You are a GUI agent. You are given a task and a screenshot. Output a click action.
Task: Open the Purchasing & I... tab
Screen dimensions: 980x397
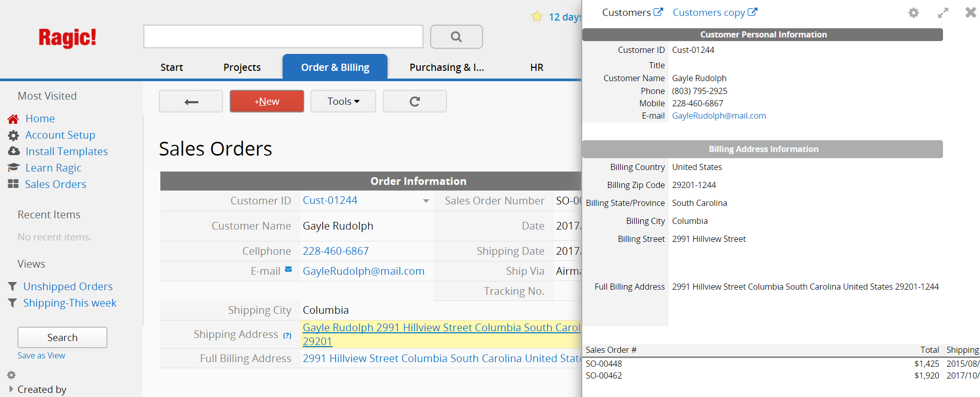[447, 67]
